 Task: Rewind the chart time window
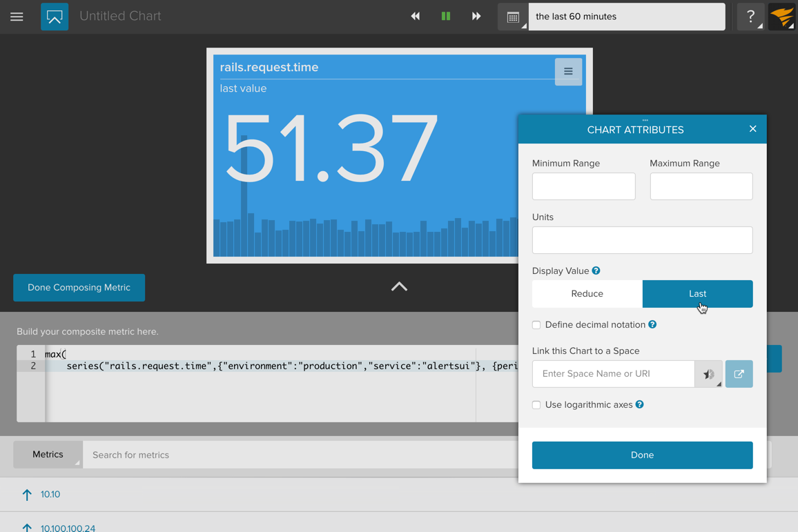(x=415, y=17)
